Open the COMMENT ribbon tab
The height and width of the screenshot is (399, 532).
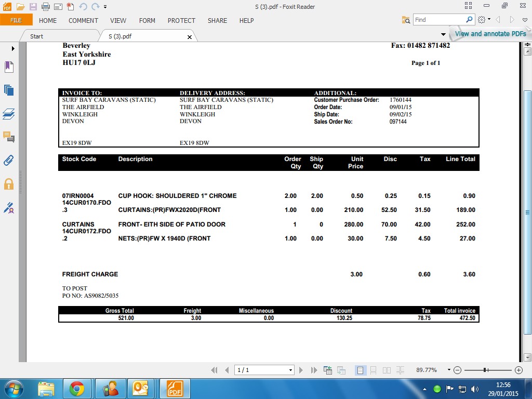(83, 21)
